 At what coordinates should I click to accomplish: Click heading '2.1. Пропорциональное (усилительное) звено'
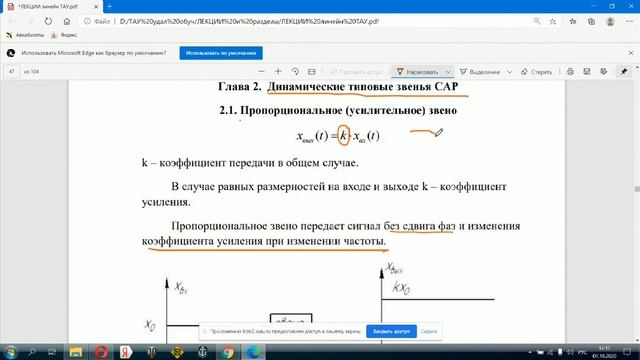338,110
